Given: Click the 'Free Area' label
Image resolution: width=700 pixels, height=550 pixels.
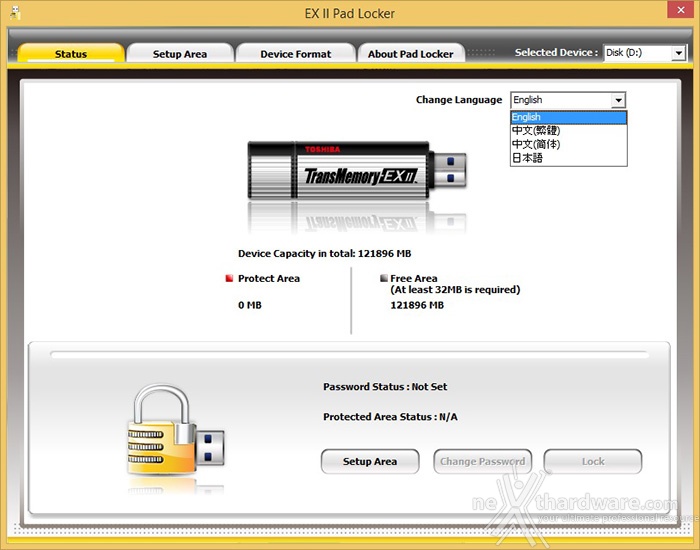Looking at the screenshot, I should (414, 278).
